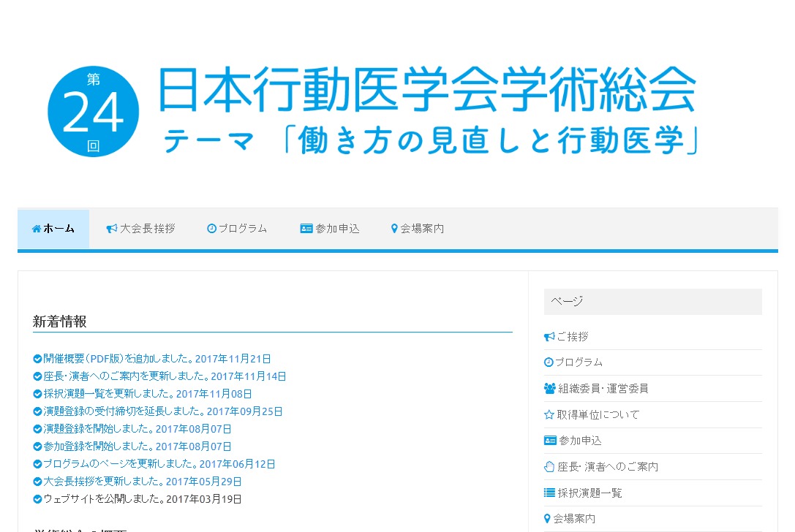Viewport: 795px width, 532px height.
Task: Open プログラムのページを更新しました news link
Action: click(159, 464)
